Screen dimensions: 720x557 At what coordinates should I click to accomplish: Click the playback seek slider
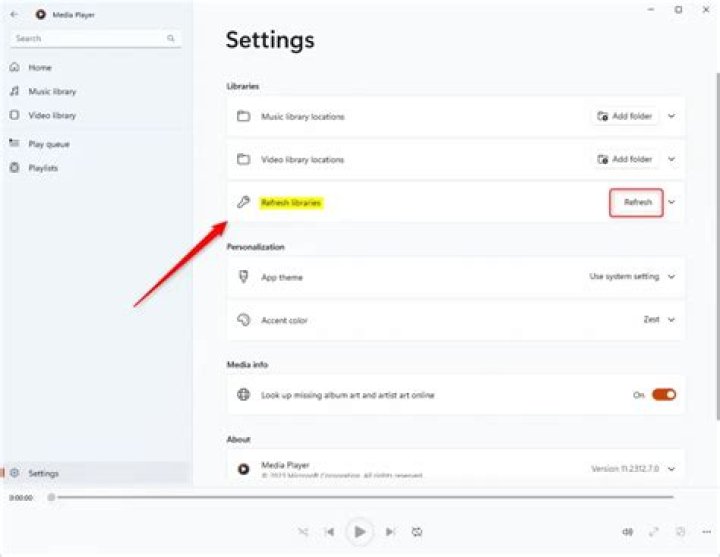tap(361, 497)
